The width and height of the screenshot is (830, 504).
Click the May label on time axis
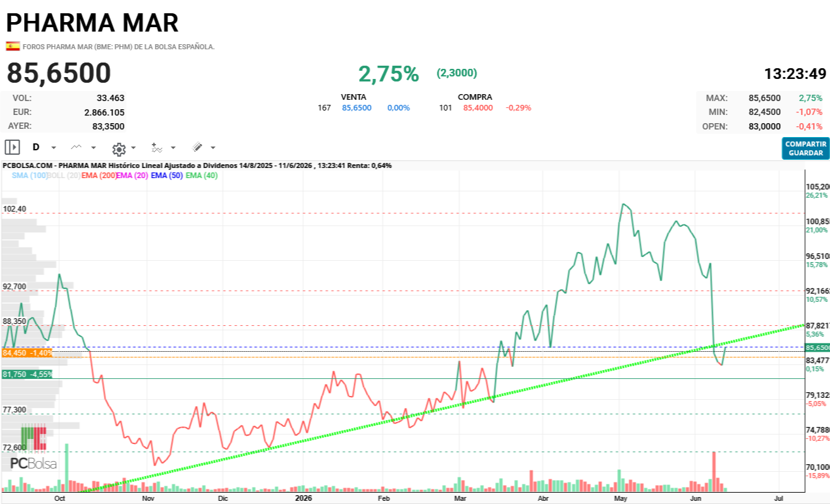click(x=620, y=498)
